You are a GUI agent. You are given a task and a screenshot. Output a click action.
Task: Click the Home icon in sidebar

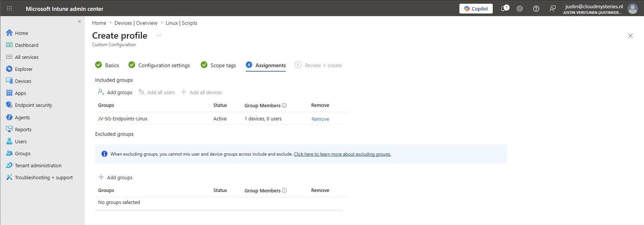click(x=9, y=33)
